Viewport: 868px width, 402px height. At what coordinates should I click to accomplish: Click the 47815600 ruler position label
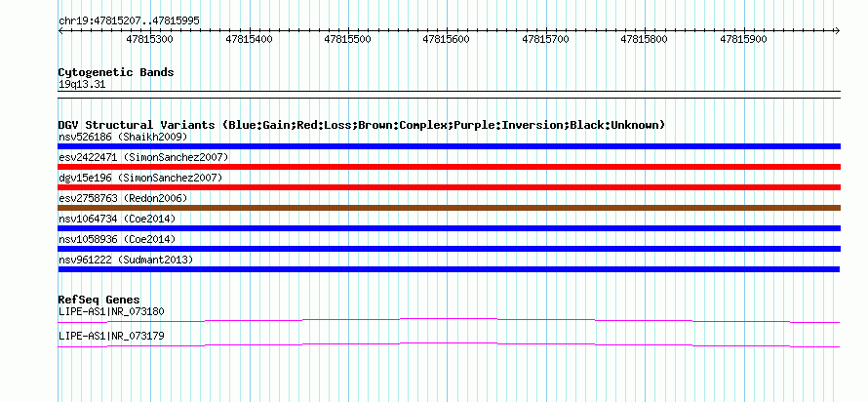point(446,39)
